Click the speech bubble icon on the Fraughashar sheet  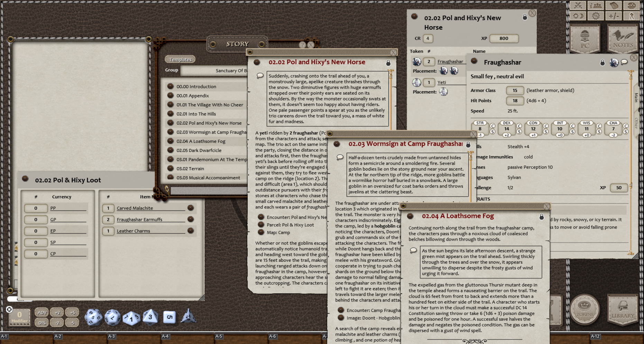pos(624,62)
